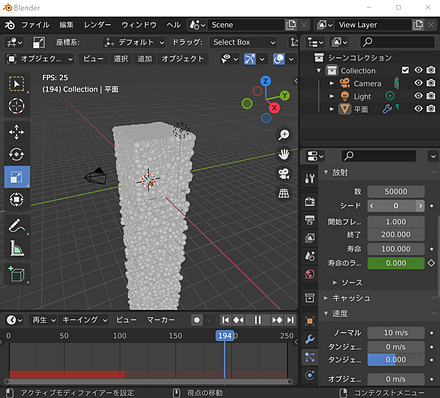This screenshot has height=398, width=440.
Task: Click the ノーマル 10 m/s velocity field
Action: click(396, 333)
